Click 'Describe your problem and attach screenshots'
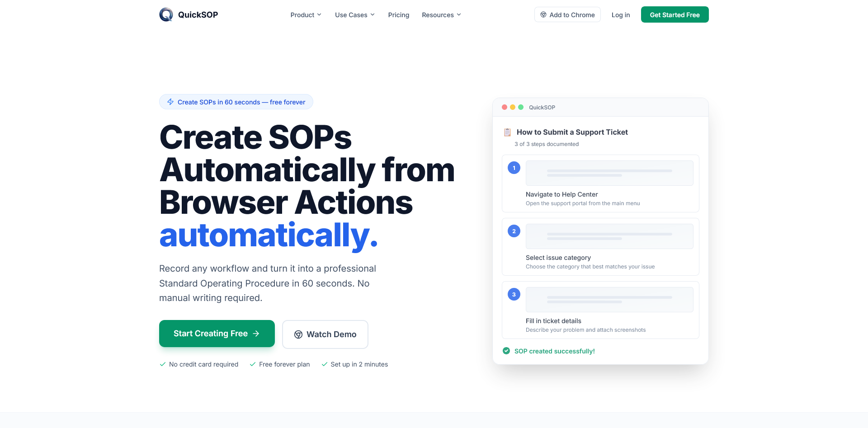This screenshot has height=428, width=868. click(x=586, y=330)
